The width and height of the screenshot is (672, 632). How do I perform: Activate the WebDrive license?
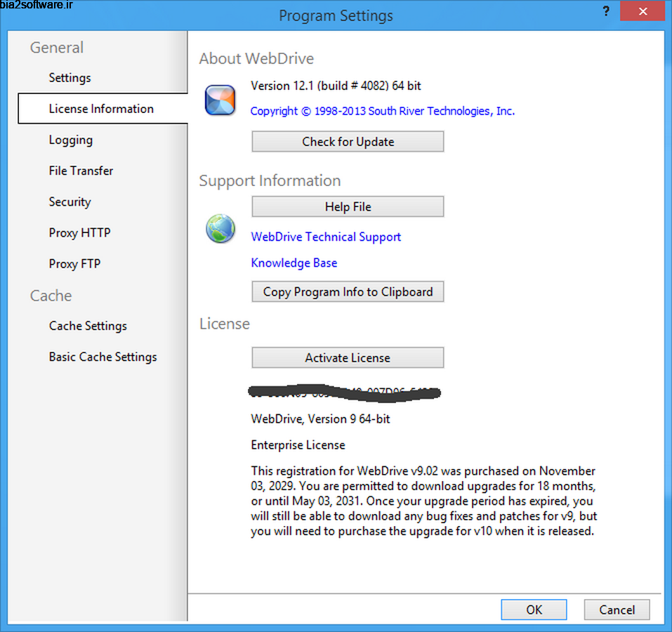(347, 357)
